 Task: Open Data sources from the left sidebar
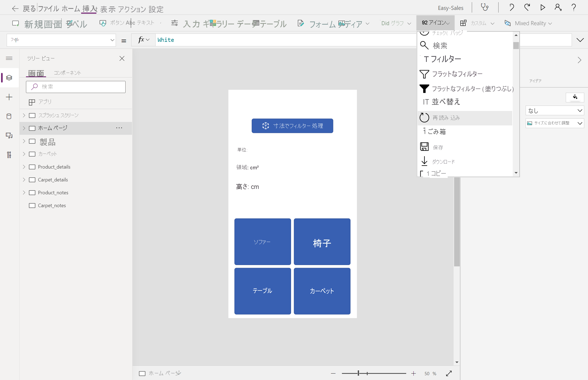tap(9, 116)
